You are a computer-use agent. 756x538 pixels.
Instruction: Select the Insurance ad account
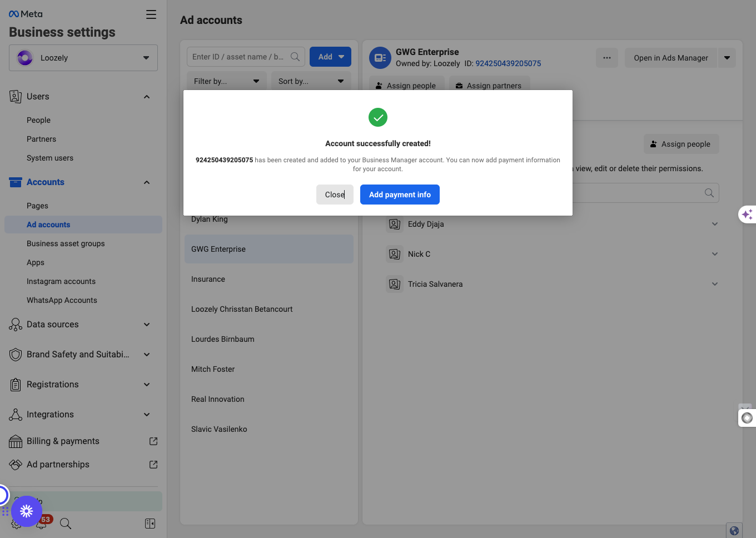269,279
